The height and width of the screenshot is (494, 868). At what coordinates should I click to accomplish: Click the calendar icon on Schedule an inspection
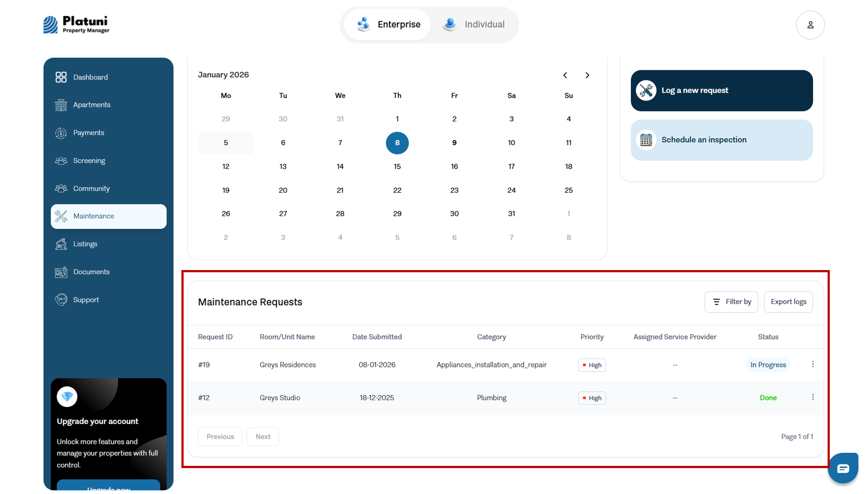(x=646, y=140)
